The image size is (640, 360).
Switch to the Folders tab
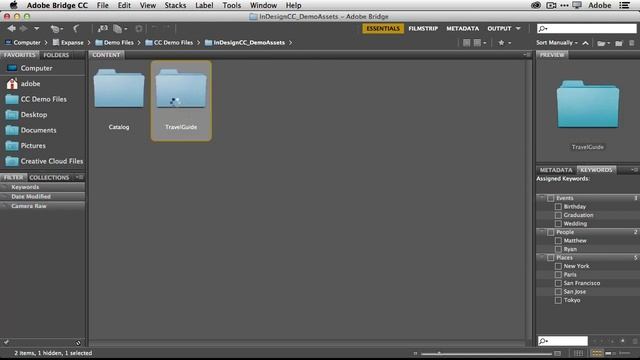(x=56, y=55)
